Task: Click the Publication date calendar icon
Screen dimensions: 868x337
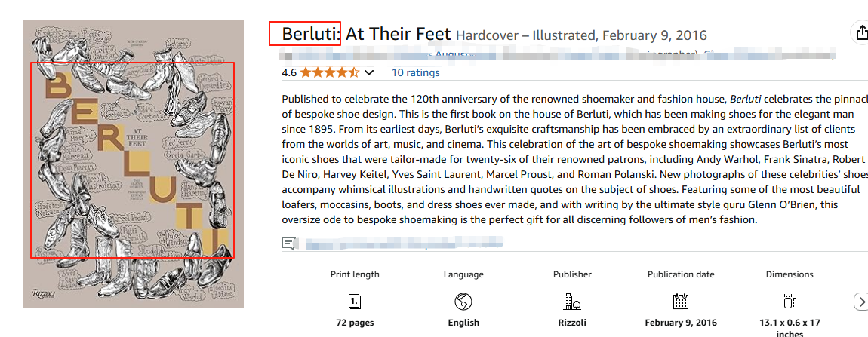Action: pyautogui.click(x=681, y=302)
